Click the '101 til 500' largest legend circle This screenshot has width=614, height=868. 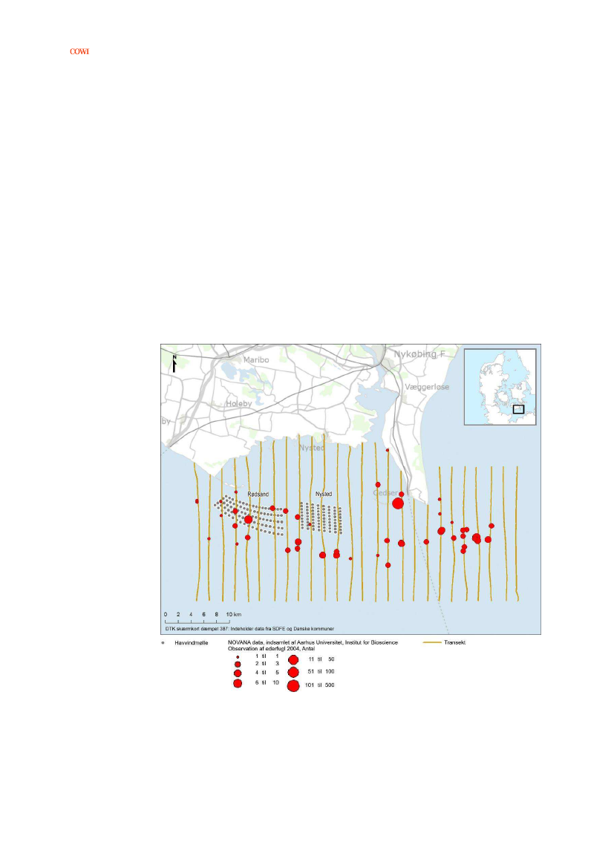coord(293,685)
